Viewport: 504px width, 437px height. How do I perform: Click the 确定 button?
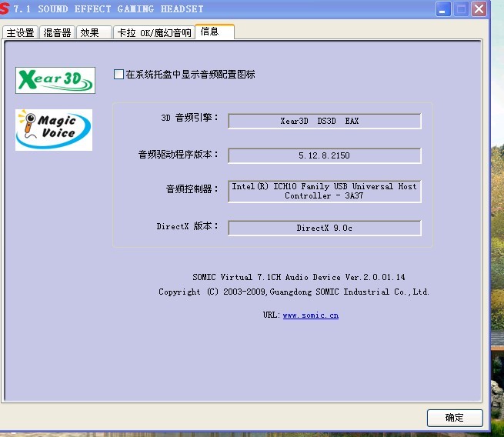[455, 418]
